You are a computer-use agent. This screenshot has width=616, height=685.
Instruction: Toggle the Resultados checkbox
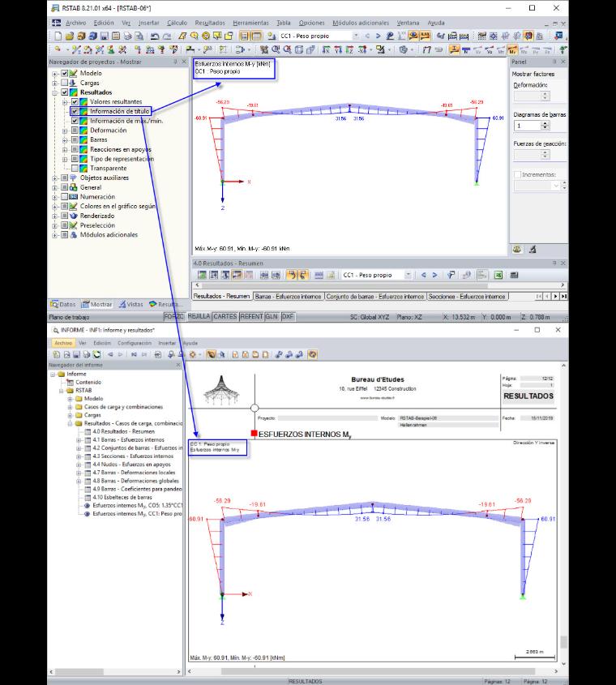(65, 92)
